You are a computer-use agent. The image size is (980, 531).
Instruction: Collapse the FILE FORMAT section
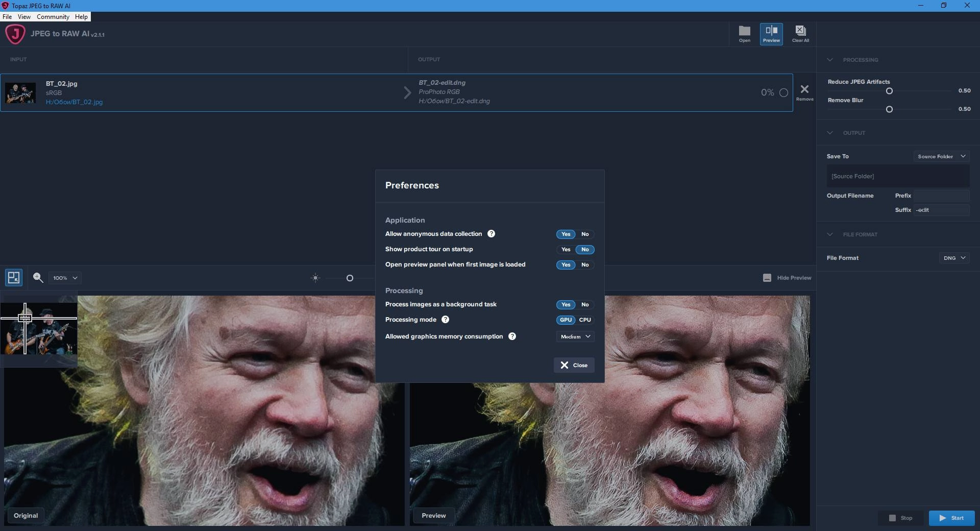click(x=830, y=234)
